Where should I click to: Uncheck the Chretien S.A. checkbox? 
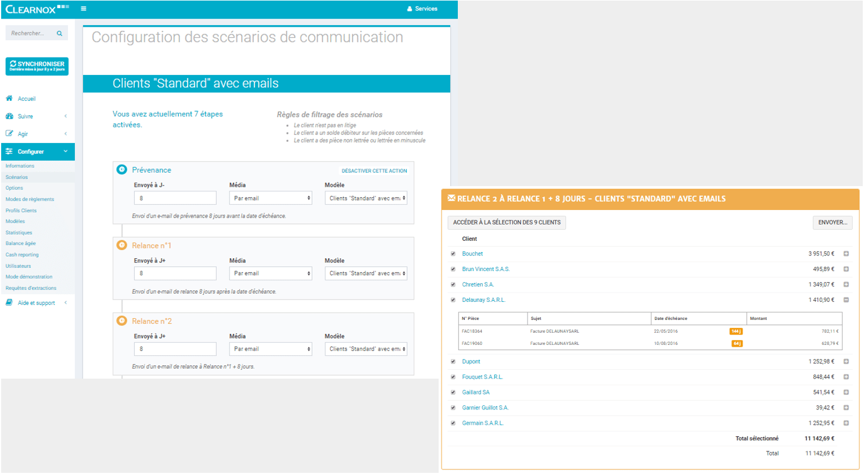point(453,284)
